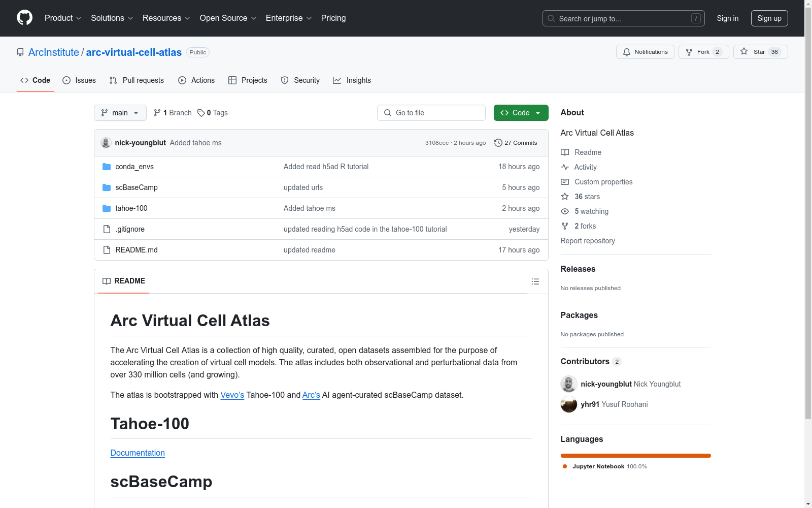Expand the green Code dropdown

(521, 113)
